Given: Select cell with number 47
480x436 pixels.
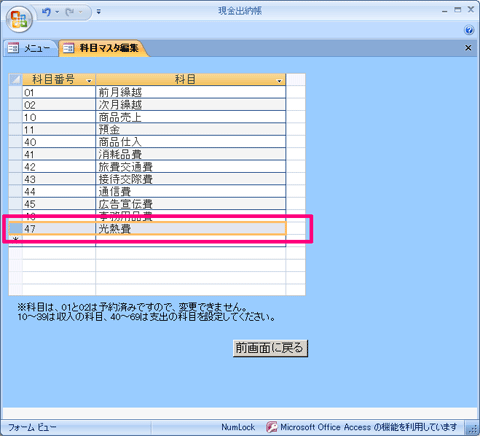Looking at the screenshot, I should (59, 229).
